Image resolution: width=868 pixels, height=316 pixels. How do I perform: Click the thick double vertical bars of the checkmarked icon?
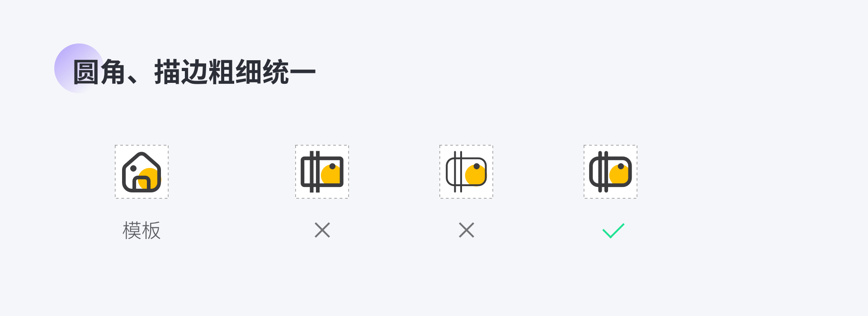pos(603,172)
